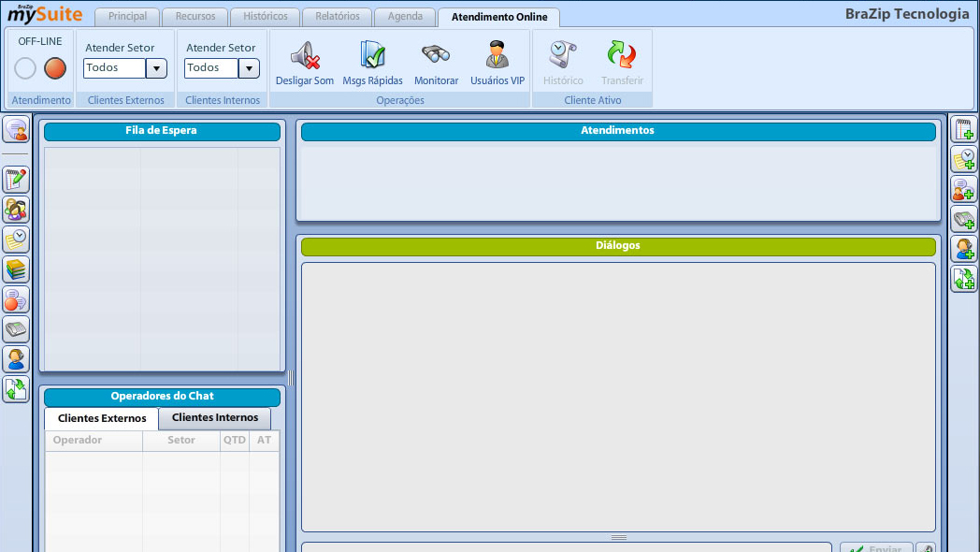Click the Transferir arrows icon
Screen dimensions: 980x552
coord(621,54)
